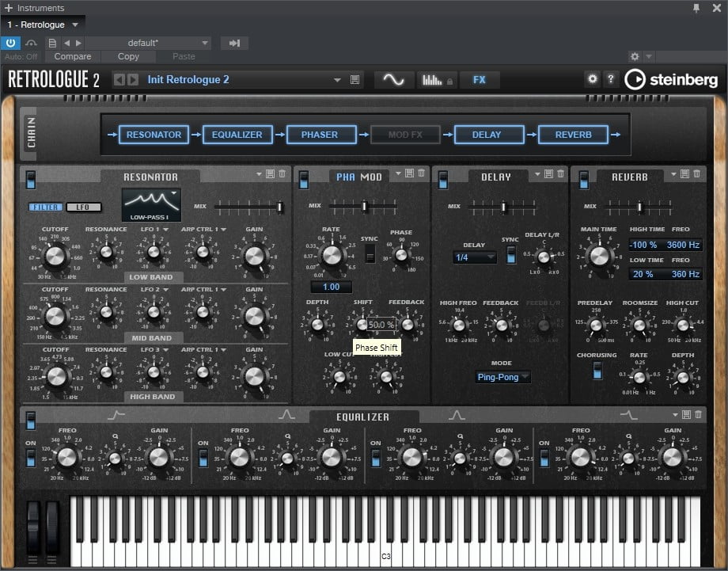This screenshot has height=571, width=728.
Task: Click the Phaser Mix slider handle
Action: pos(364,206)
